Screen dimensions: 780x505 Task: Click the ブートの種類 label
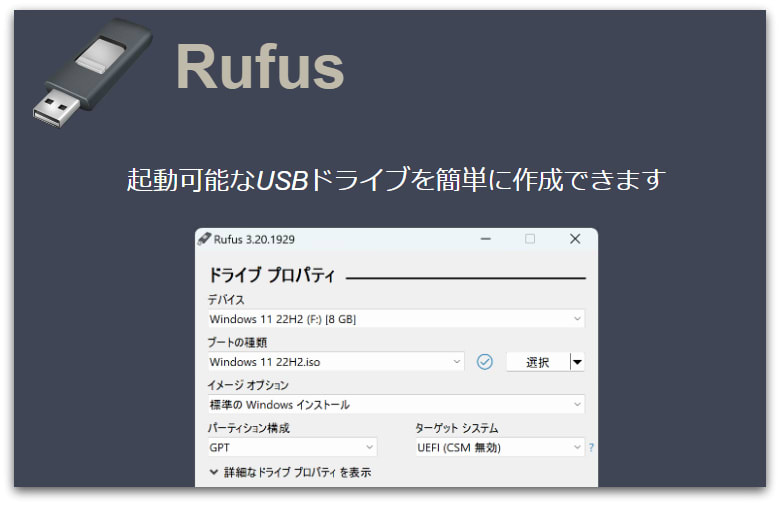237,342
